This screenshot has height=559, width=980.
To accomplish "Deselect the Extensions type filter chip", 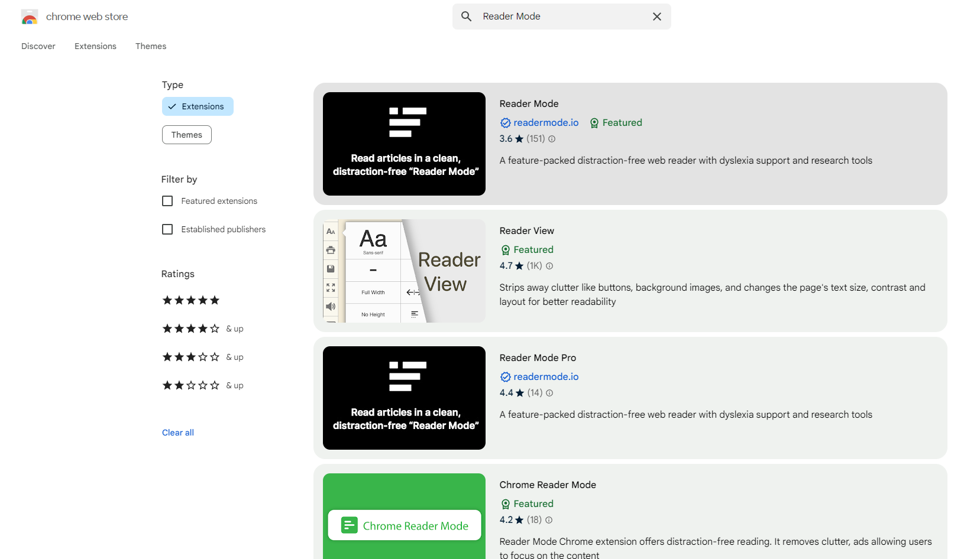I will pos(198,106).
